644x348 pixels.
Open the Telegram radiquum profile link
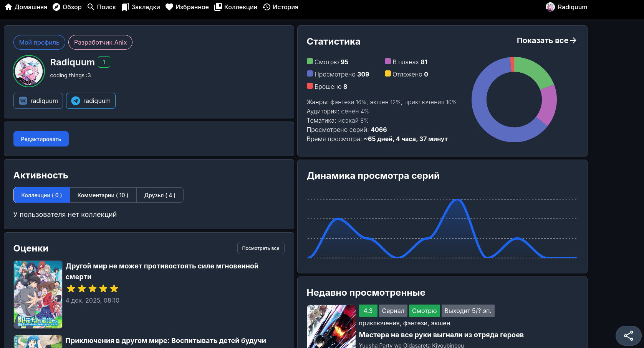pos(91,101)
